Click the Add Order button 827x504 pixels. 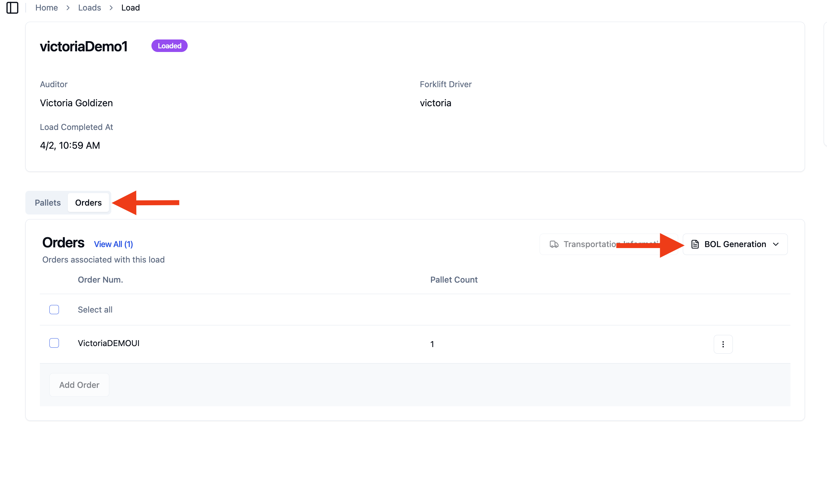tap(79, 385)
